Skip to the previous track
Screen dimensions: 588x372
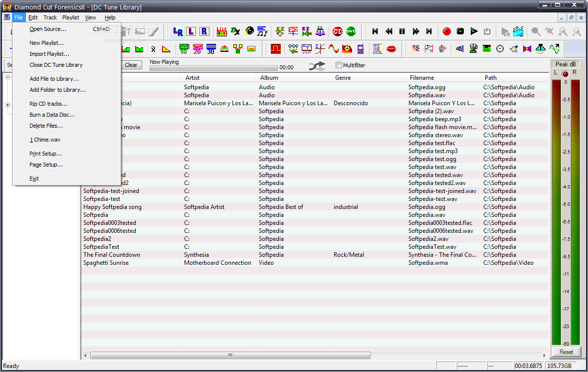(375, 31)
